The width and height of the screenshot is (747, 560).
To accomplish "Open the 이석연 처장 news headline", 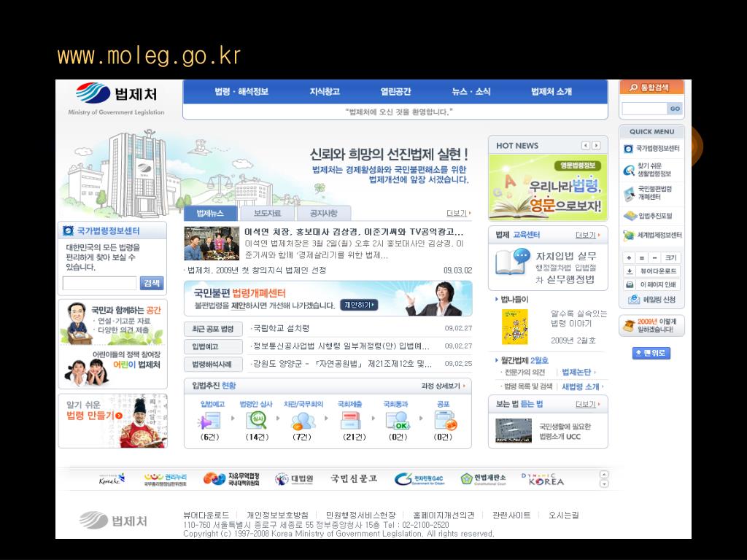I will (354, 232).
